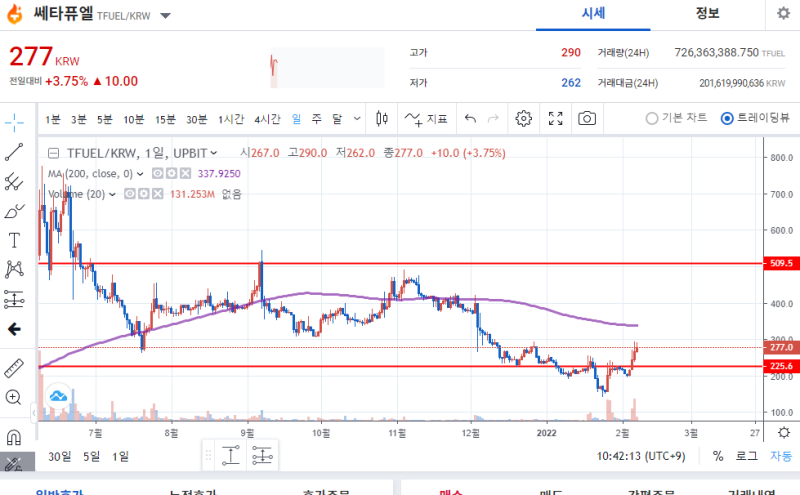Expand Volume (20) options chevron

point(112,194)
